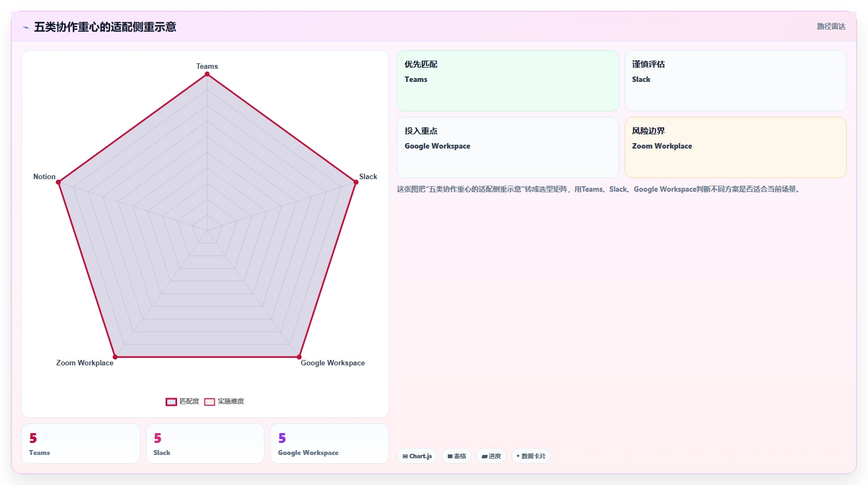Select the Google Workspace score stat card

click(x=330, y=443)
